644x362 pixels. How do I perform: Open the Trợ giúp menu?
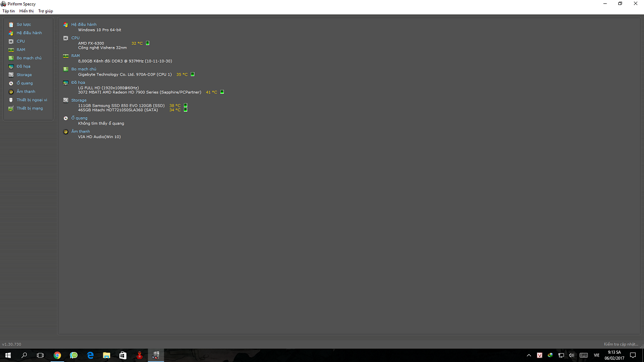pyautogui.click(x=46, y=11)
